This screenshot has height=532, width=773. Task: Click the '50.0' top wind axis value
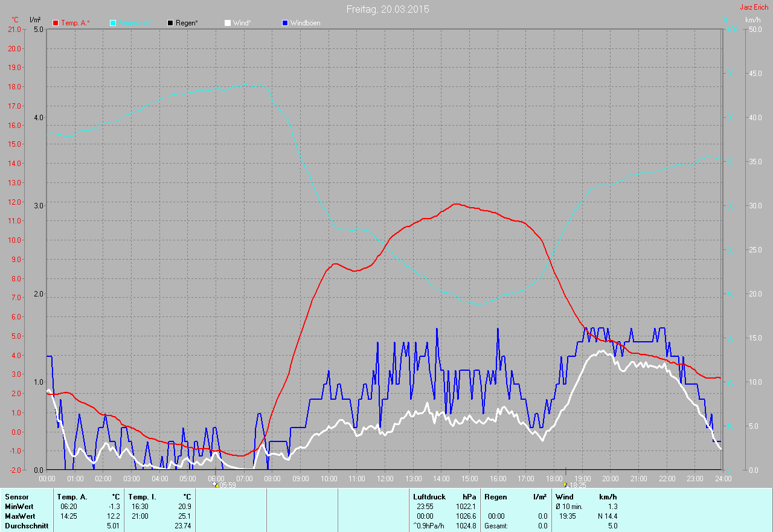click(x=755, y=29)
